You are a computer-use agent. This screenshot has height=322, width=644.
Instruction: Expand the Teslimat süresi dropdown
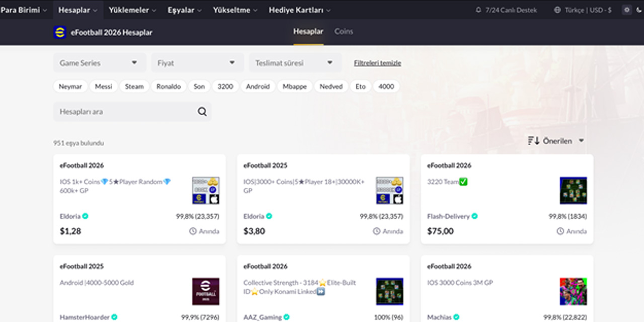(x=295, y=63)
